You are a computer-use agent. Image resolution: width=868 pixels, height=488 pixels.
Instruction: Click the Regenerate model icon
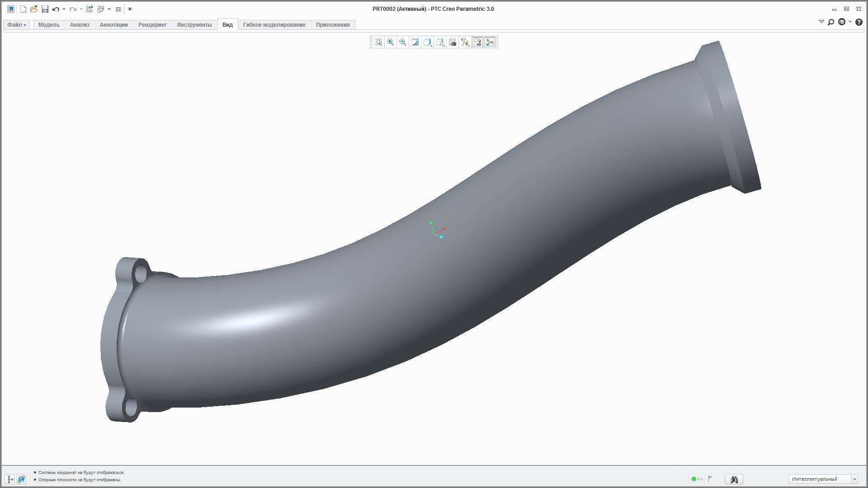point(90,9)
